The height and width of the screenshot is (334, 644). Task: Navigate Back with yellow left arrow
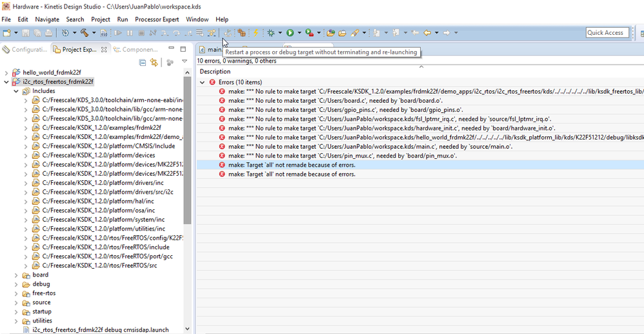[427, 32]
